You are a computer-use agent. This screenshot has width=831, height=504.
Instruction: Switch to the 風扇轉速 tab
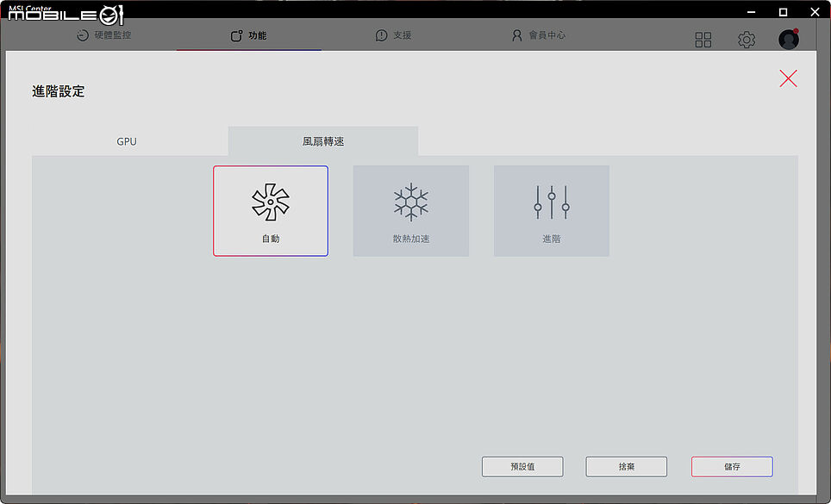[x=323, y=141]
